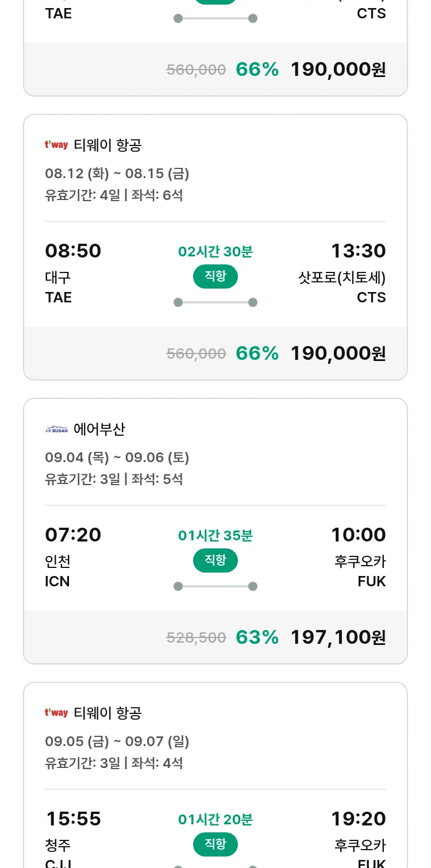Select the 190,000원 price on 08.12 flight
This screenshot has height=868, width=431.
(x=338, y=353)
